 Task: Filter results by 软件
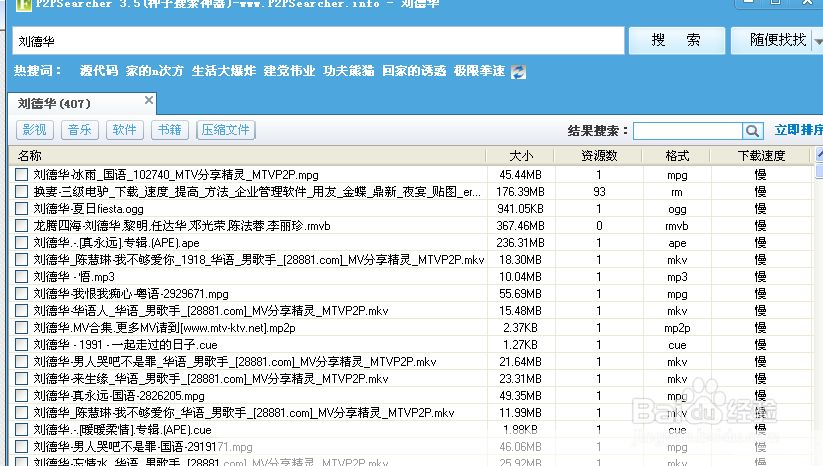[124, 130]
